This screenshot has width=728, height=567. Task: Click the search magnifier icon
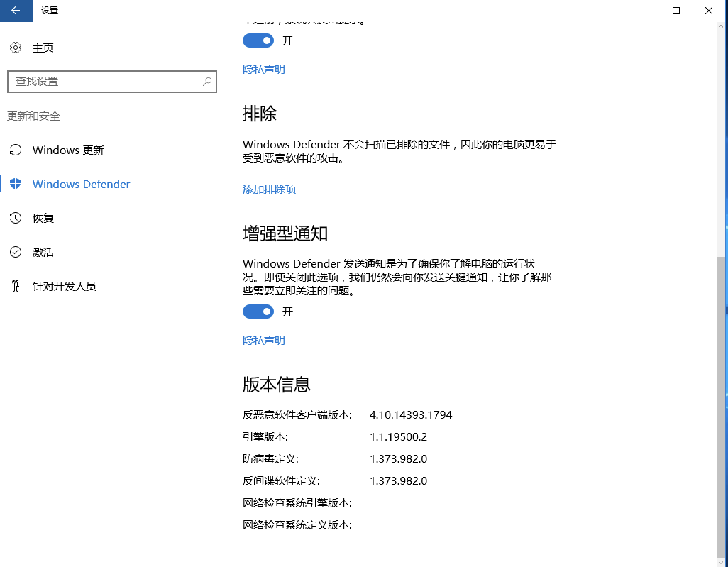[207, 82]
